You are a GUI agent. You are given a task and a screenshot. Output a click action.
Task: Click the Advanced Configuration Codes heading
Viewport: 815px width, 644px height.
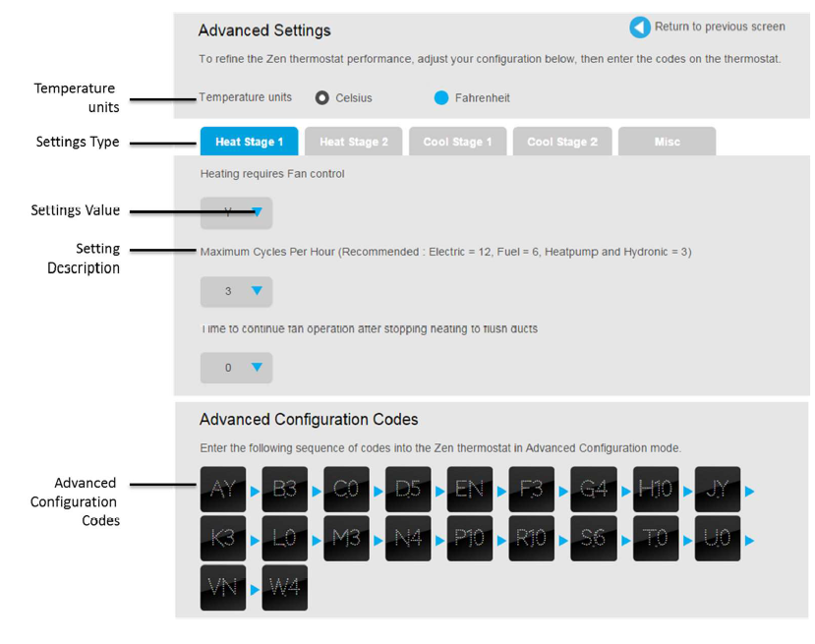point(309,420)
